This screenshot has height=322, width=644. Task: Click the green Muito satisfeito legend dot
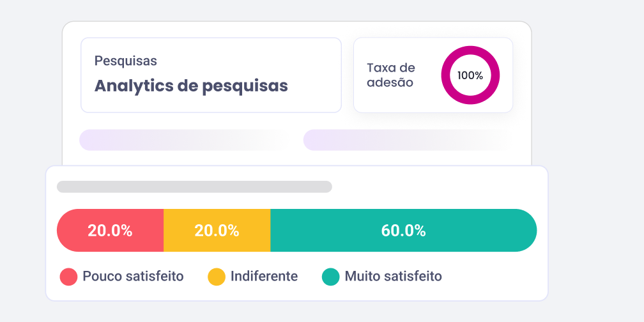click(330, 277)
